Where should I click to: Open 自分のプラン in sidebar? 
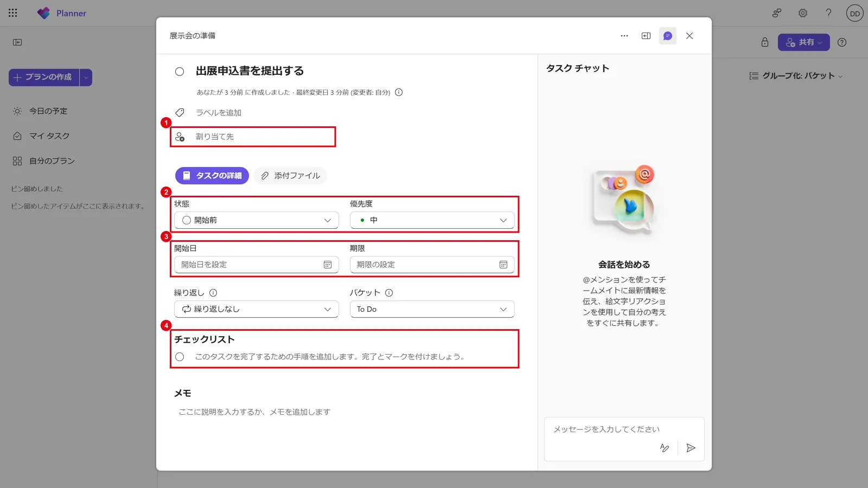pyautogui.click(x=44, y=161)
